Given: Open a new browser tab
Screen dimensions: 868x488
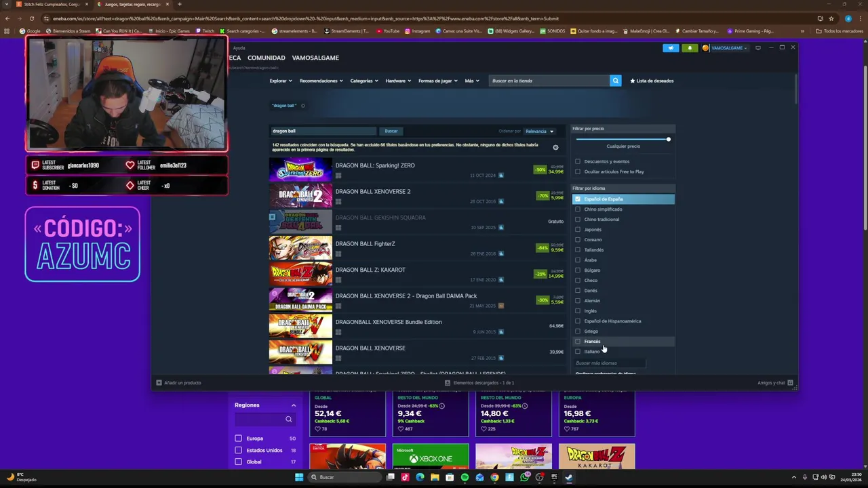Looking at the screenshot, I should 178,4.
